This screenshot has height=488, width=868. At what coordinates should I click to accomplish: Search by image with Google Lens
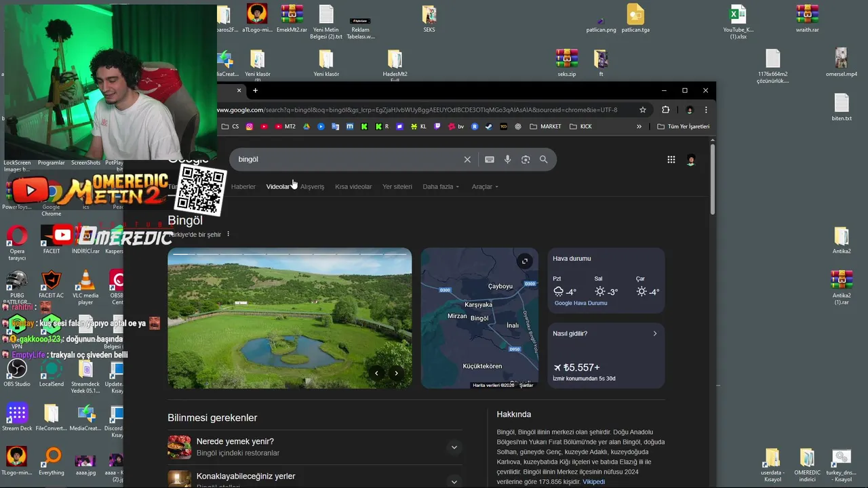(526, 159)
